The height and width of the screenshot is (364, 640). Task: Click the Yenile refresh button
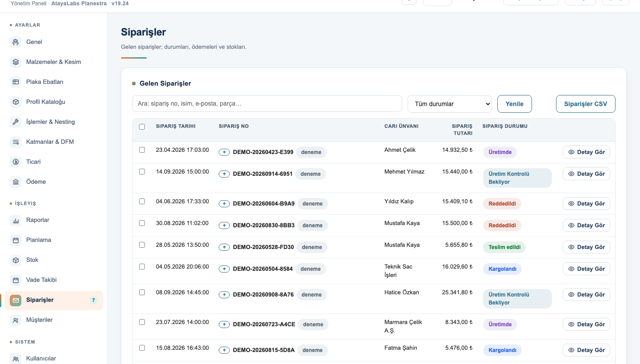click(x=515, y=104)
